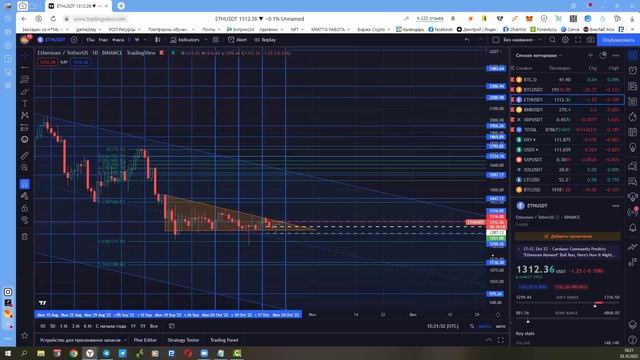Select the Zoom In tool
The width and height of the screenshot is (640, 360).
click(x=24, y=167)
